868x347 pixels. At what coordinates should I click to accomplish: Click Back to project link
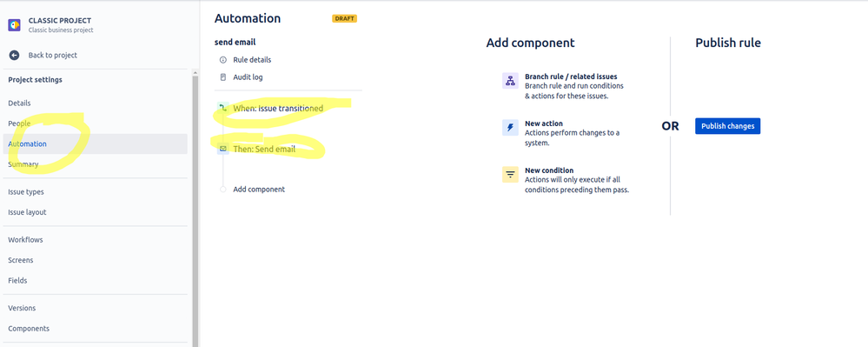53,56
